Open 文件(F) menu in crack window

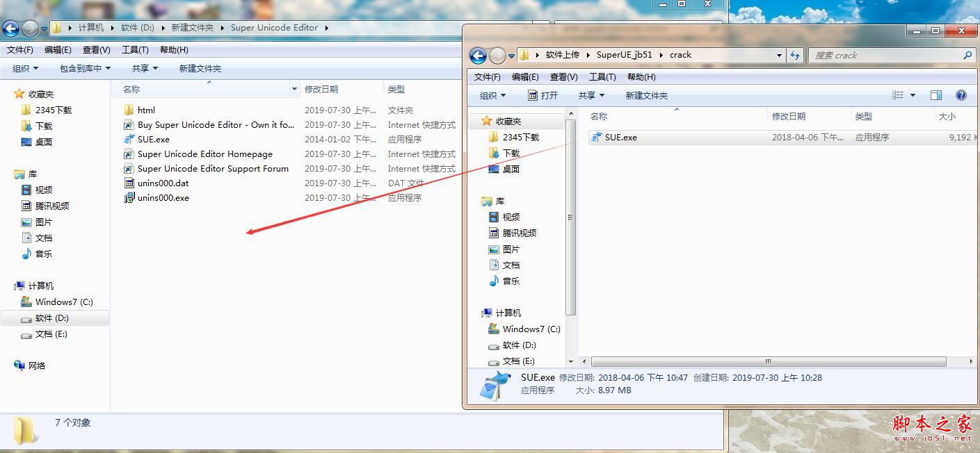point(488,77)
